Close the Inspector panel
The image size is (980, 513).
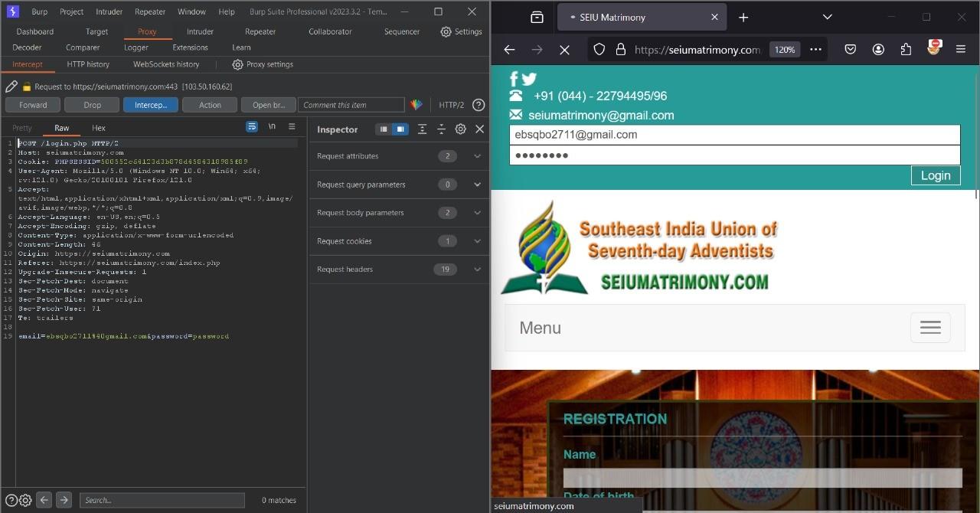pos(480,129)
